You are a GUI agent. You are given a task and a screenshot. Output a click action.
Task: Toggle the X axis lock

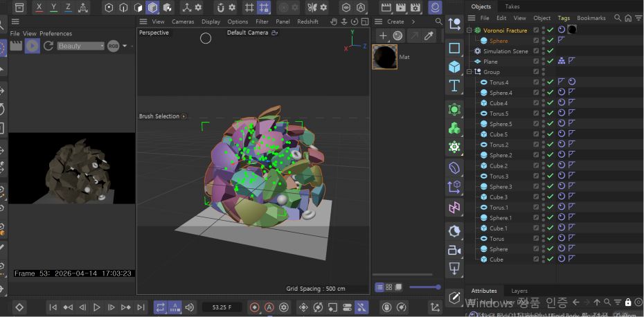point(38,8)
